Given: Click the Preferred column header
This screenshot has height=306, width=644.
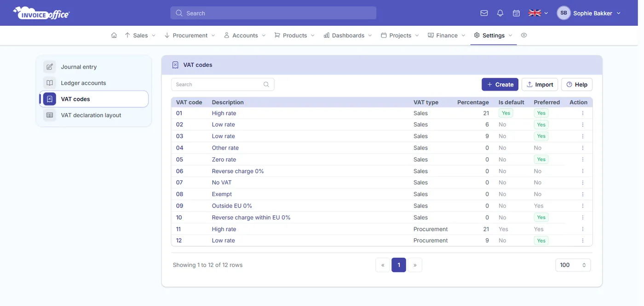Looking at the screenshot, I should click(547, 102).
